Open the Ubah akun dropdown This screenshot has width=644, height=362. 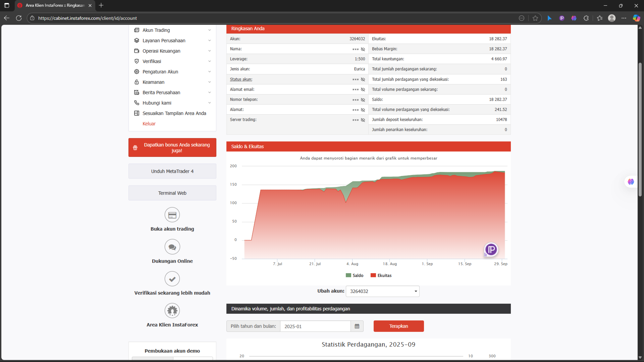(382, 291)
